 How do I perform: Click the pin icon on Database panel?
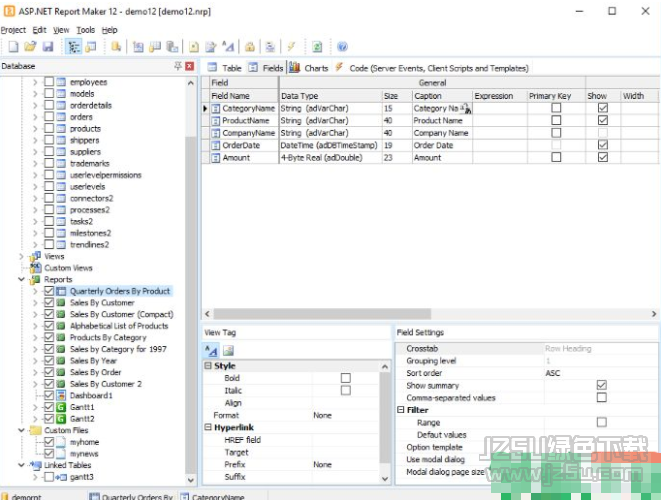[178, 66]
